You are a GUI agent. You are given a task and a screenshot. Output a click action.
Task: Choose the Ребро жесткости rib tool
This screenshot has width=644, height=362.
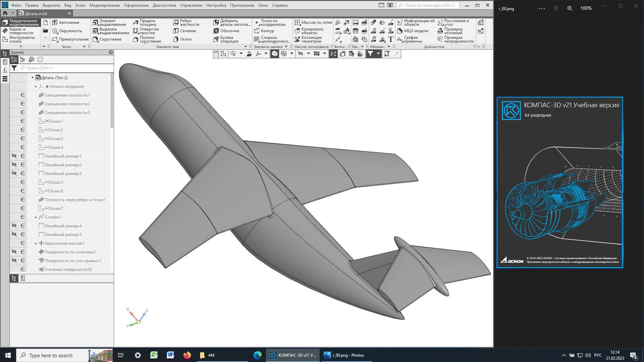click(186, 22)
